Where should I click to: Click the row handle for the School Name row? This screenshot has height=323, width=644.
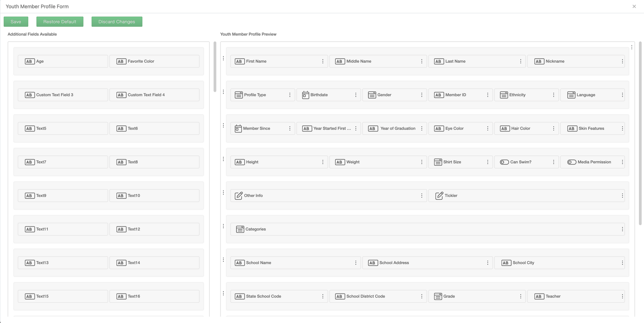coord(223,260)
